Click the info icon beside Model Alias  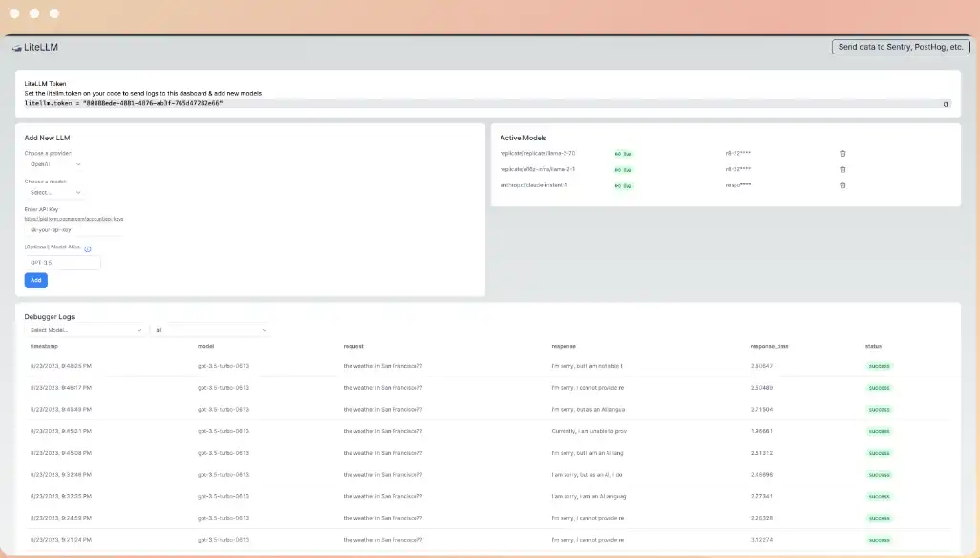coord(88,248)
